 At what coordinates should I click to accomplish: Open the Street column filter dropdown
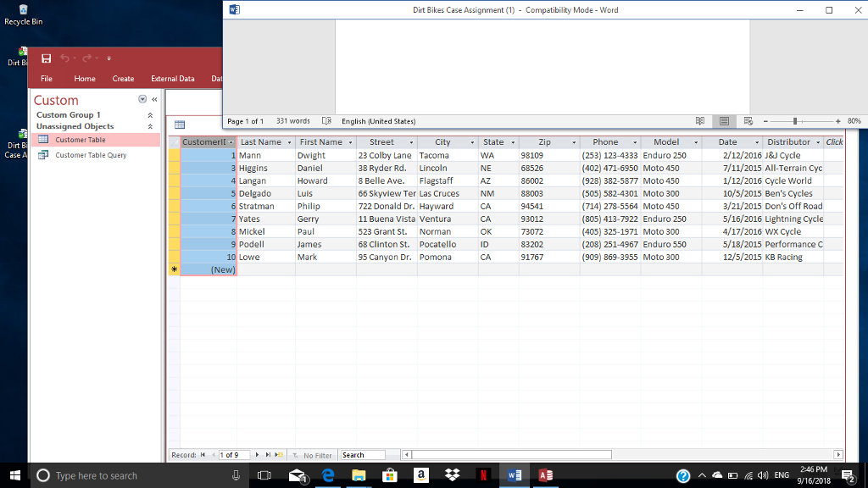click(411, 142)
